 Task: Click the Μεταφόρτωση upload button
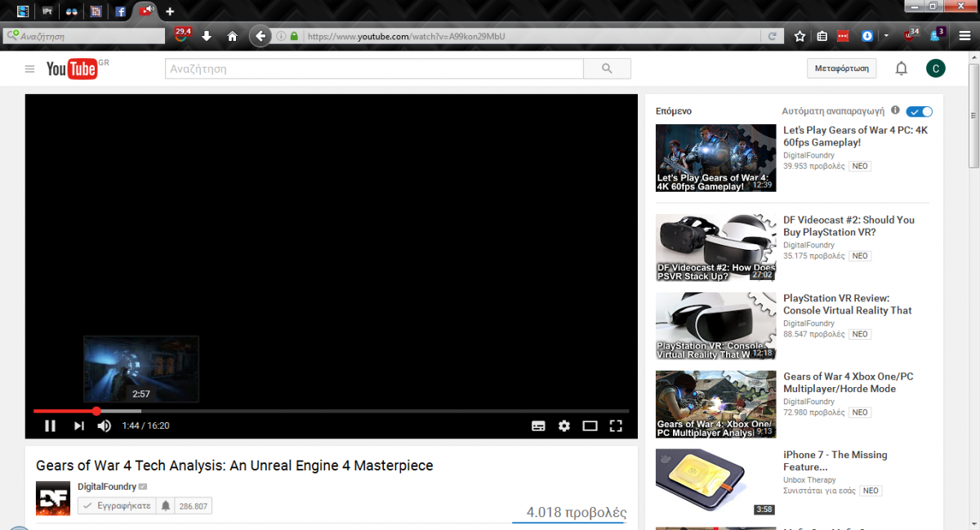(841, 69)
